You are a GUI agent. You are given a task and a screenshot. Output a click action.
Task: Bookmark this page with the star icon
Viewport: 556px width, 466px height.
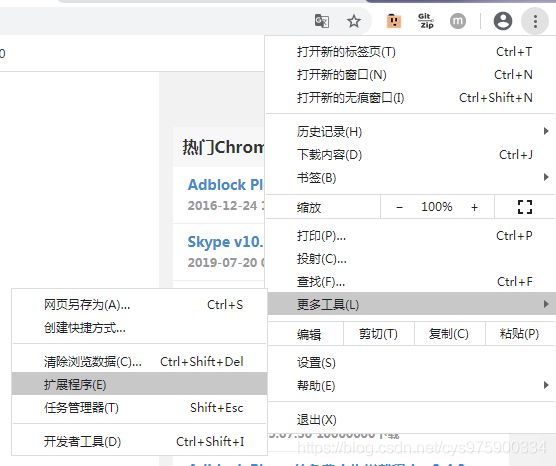point(354,21)
